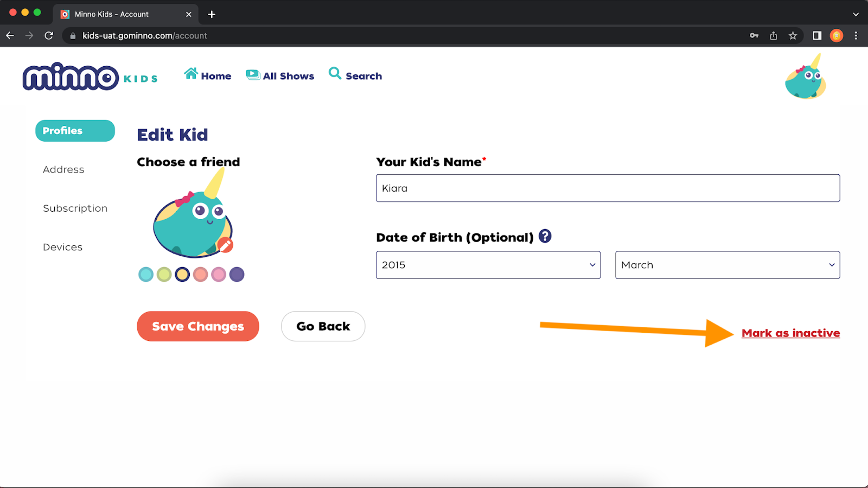The height and width of the screenshot is (488, 868).
Task: Click the Your Kid's Name input field
Action: (608, 188)
